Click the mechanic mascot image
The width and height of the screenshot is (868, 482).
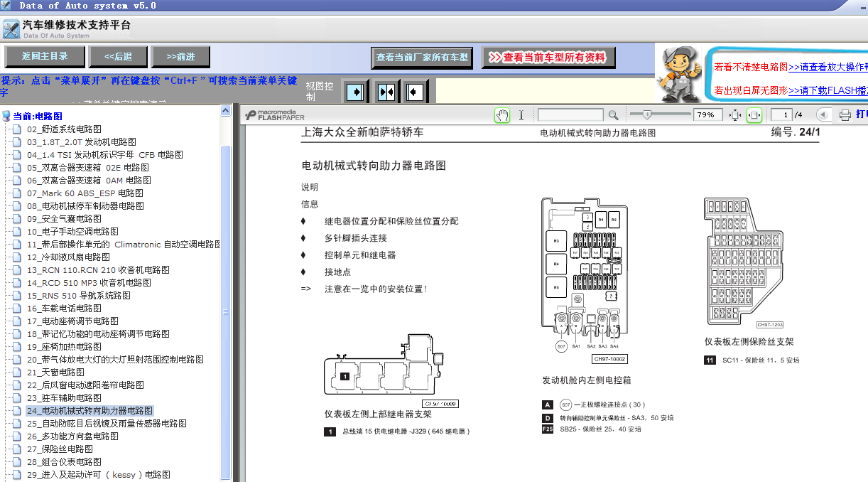pyautogui.click(x=680, y=73)
